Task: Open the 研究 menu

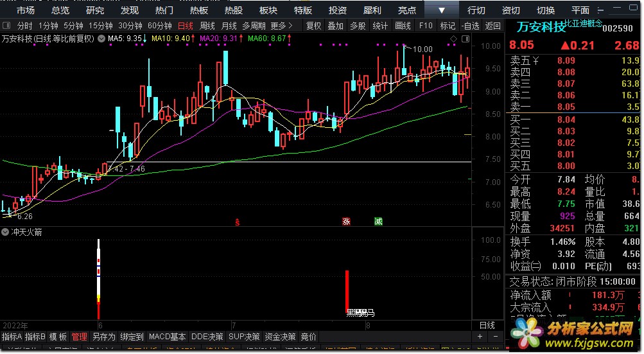Action: tap(95, 10)
